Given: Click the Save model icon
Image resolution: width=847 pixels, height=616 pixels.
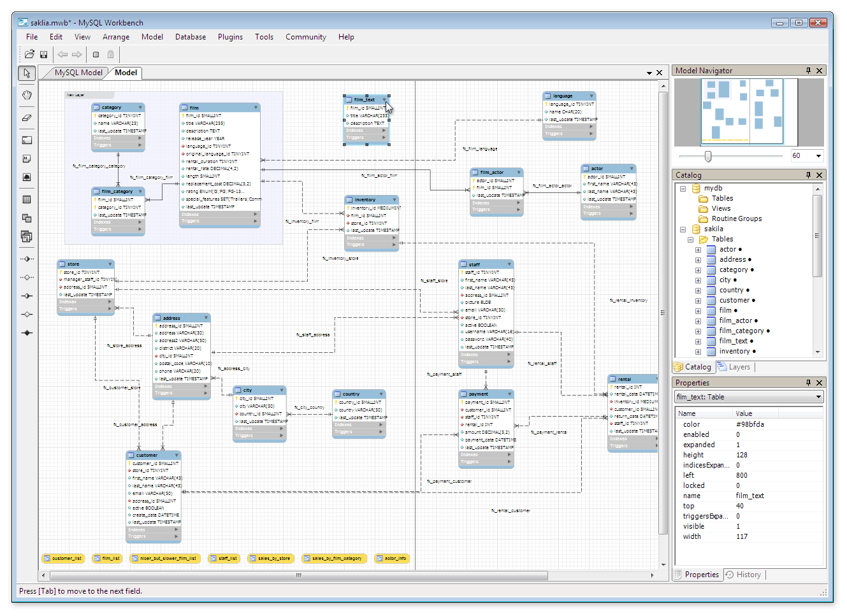Looking at the screenshot, I should 44,55.
